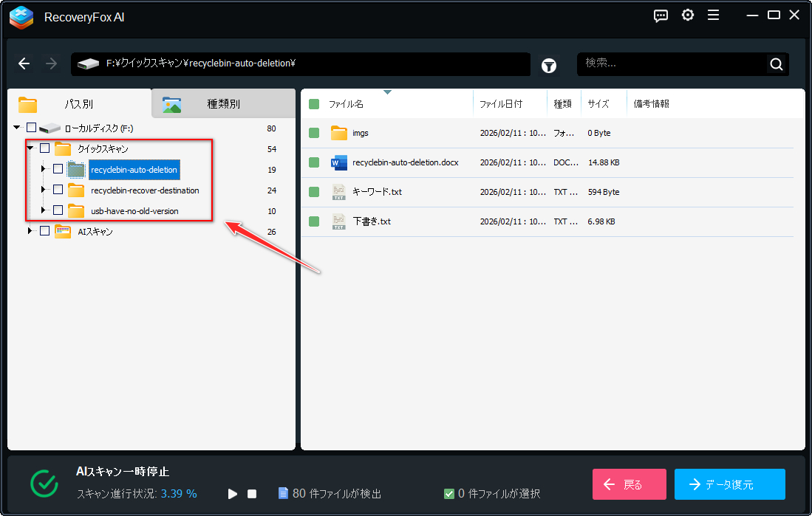
Task: Select the パス別 tab
Action: pyautogui.click(x=78, y=104)
